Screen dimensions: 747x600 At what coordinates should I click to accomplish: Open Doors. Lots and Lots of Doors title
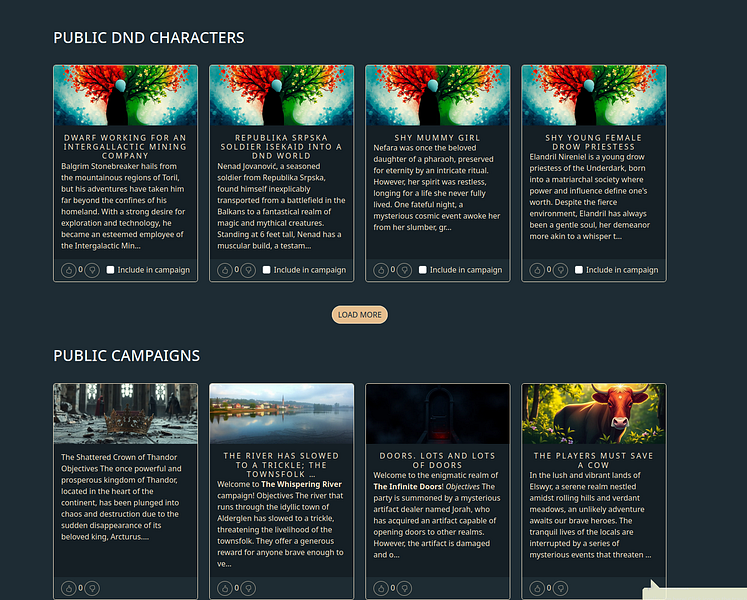click(437, 460)
